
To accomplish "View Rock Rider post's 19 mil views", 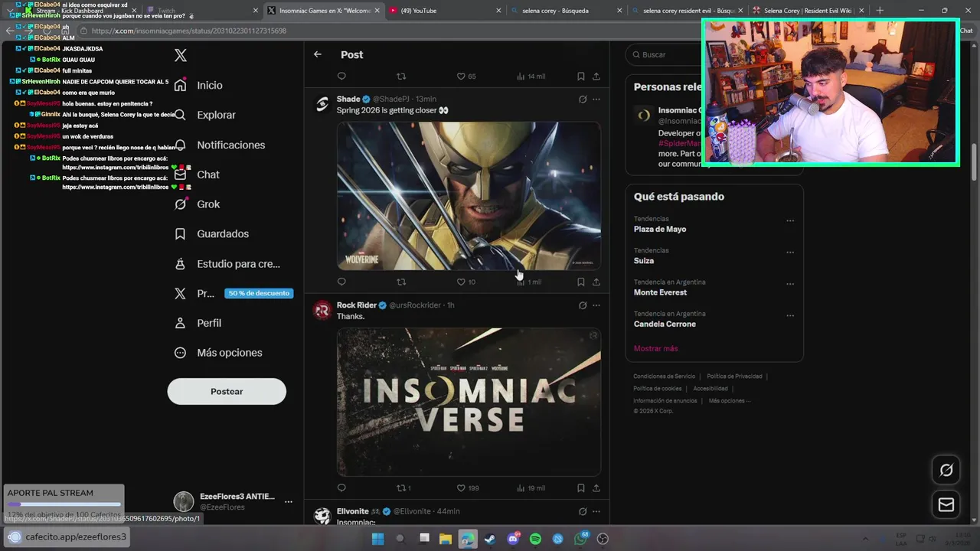I will 531,487.
